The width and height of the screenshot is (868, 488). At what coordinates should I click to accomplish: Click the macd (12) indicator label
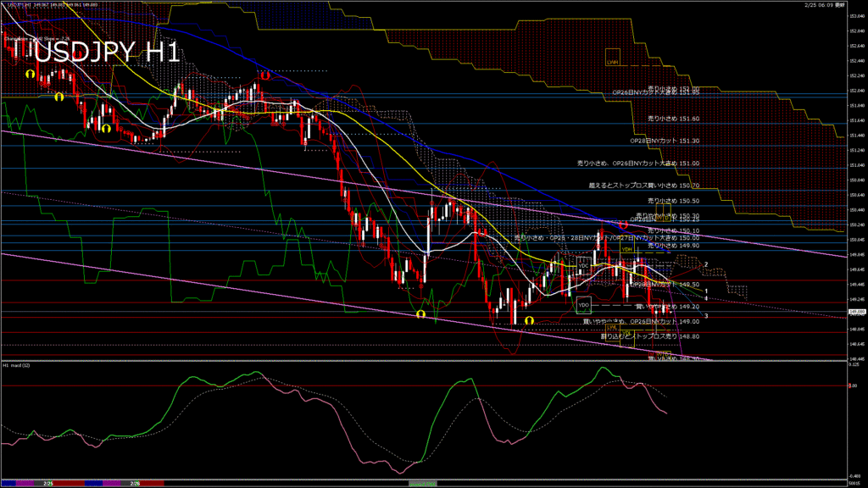click(17, 366)
